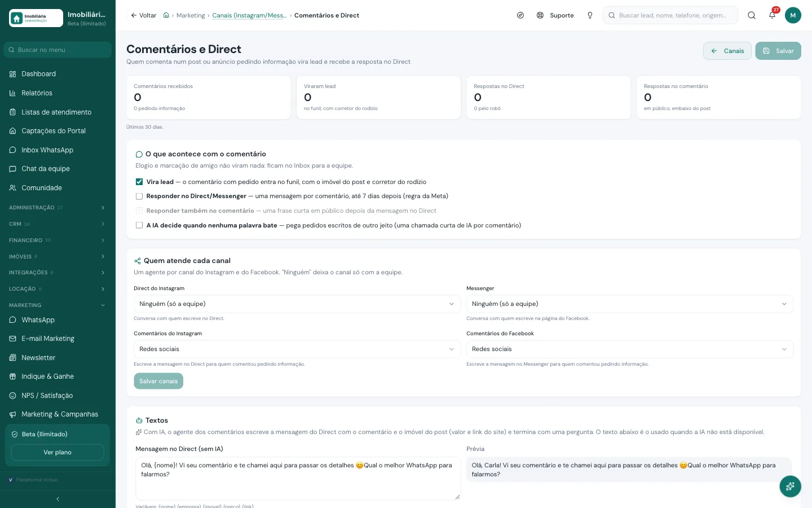Open Newsletter page
Viewport: 812px width, 508px height.
tap(58, 358)
